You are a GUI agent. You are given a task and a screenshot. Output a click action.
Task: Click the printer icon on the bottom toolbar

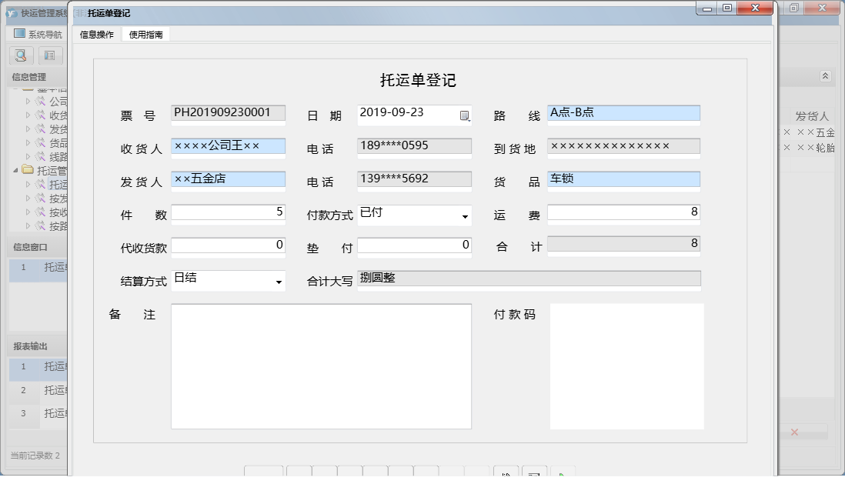coord(534,476)
